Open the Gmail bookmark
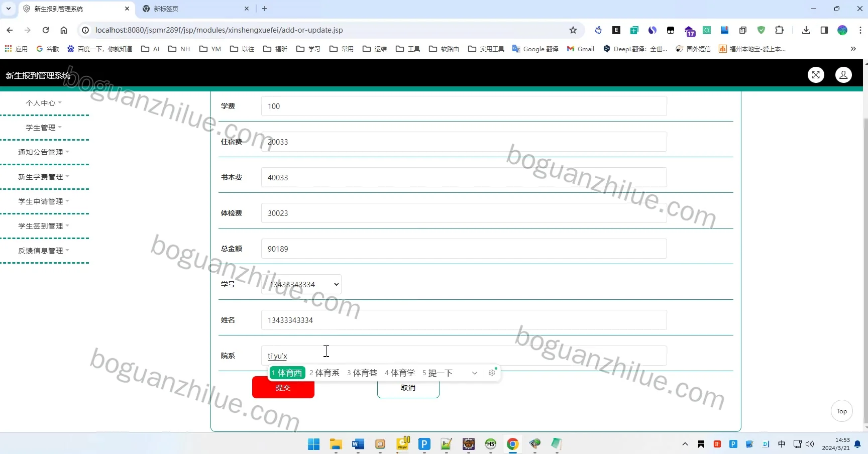This screenshot has height=454, width=868. [x=581, y=49]
